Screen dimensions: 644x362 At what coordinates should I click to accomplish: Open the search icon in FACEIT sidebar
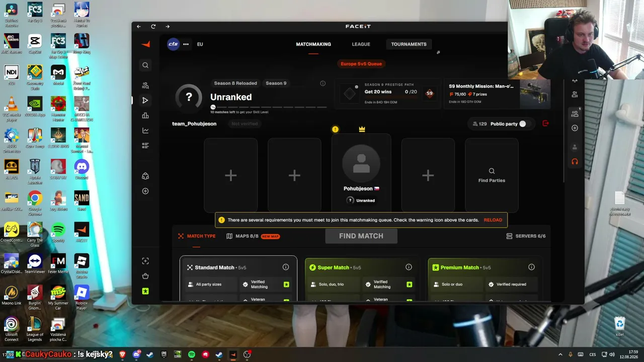[x=145, y=65]
